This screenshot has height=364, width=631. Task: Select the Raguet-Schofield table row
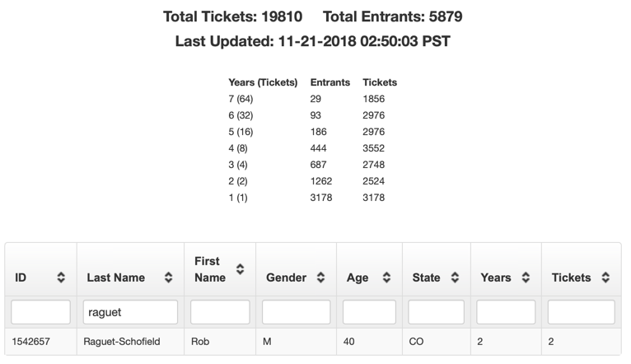313,342
